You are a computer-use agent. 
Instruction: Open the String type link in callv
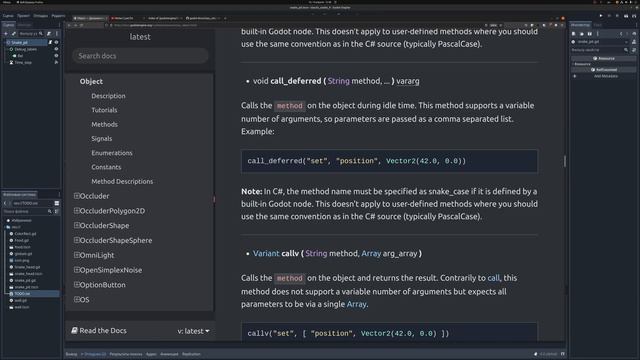[x=316, y=253]
